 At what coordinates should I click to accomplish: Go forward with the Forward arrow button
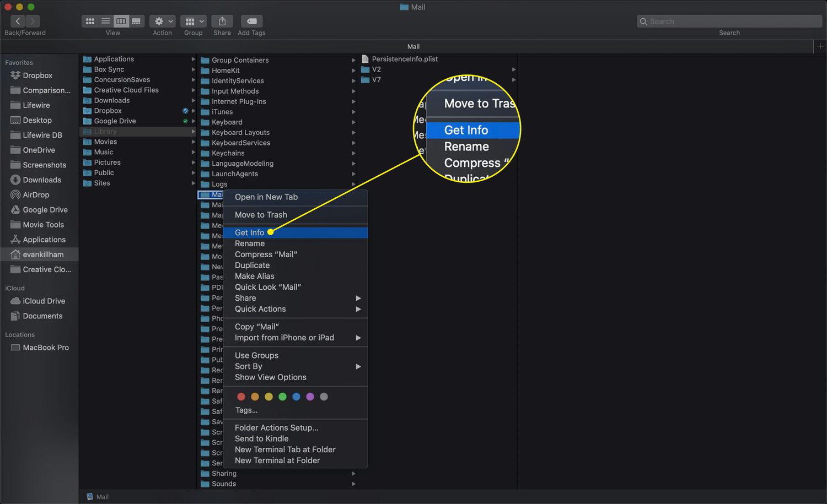[33, 21]
